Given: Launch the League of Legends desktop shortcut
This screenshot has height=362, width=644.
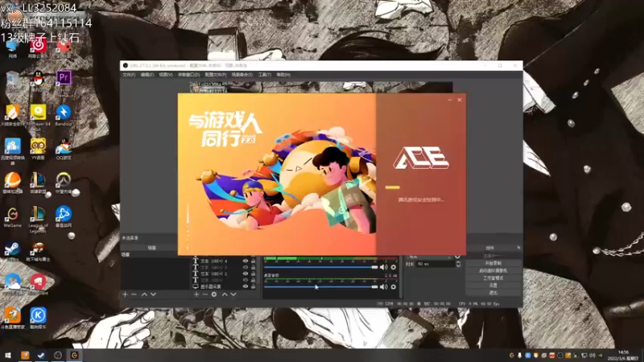Looking at the screenshot, I should [x=38, y=214].
